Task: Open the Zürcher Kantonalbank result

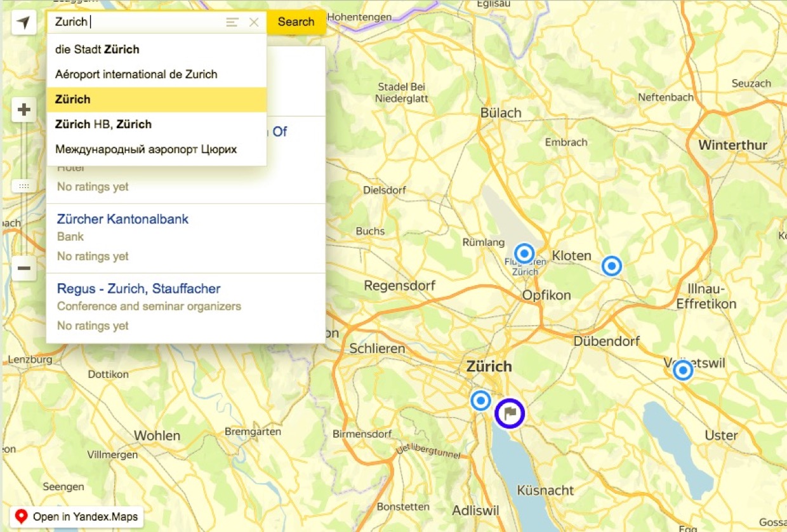Action: click(122, 219)
